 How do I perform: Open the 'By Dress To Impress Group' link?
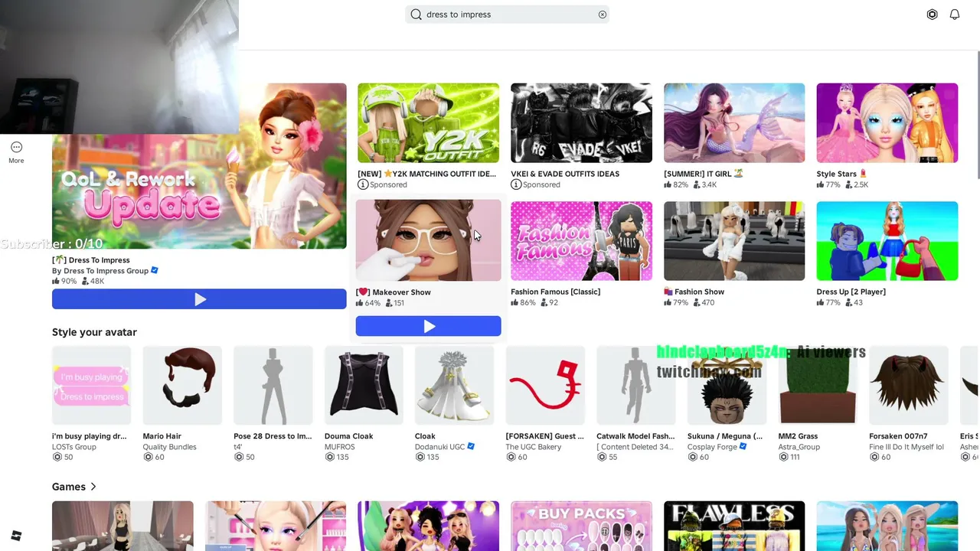click(x=100, y=271)
